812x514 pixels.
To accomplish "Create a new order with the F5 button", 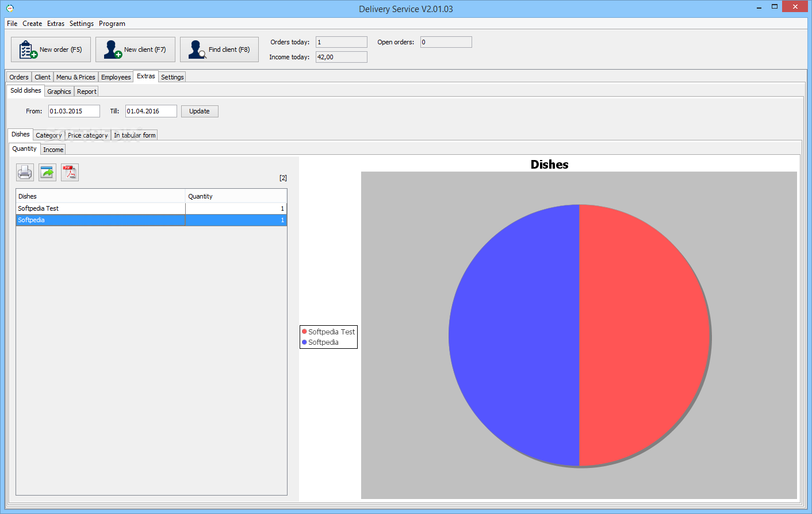I will click(51, 50).
